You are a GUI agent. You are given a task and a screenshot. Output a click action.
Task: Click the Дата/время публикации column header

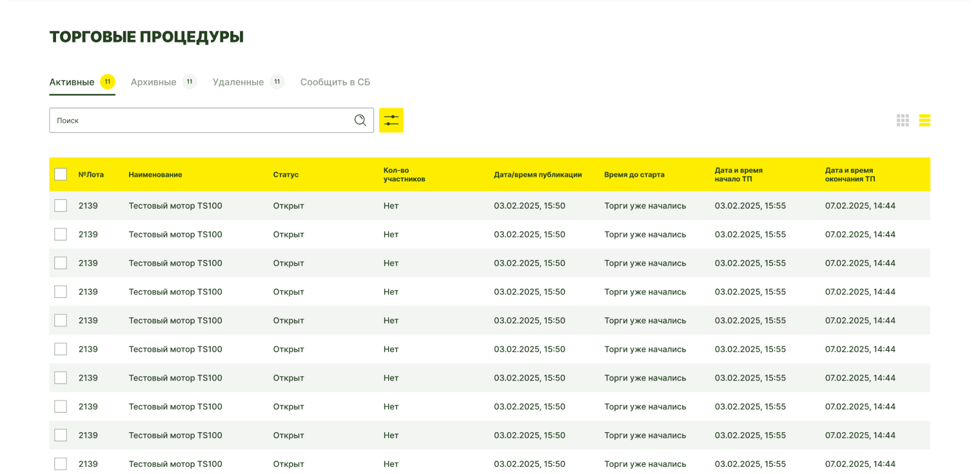[538, 174]
